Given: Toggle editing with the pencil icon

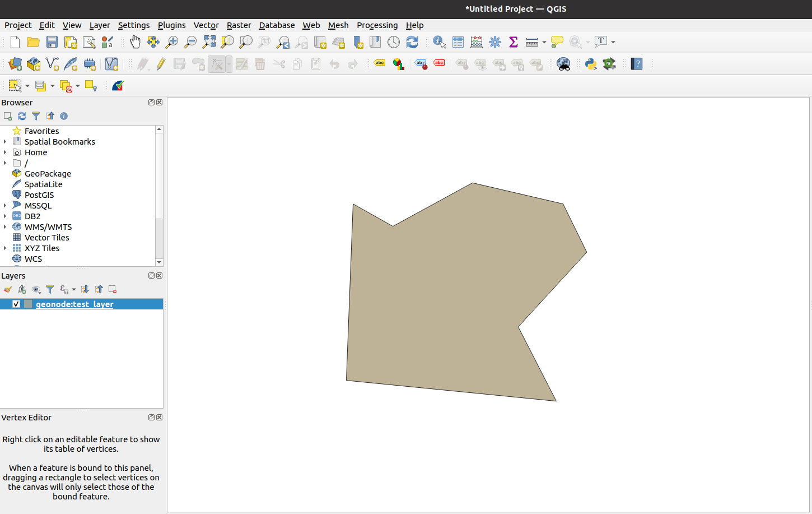Looking at the screenshot, I should coord(161,64).
